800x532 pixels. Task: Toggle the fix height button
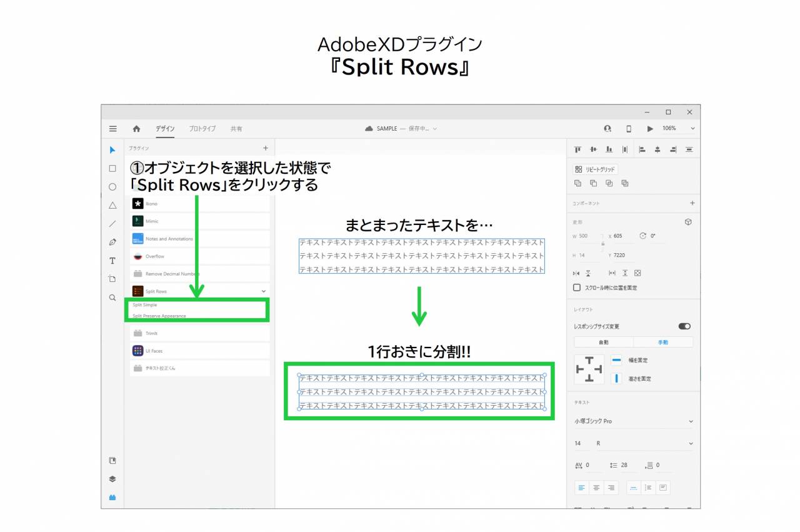pyautogui.click(x=616, y=378)
